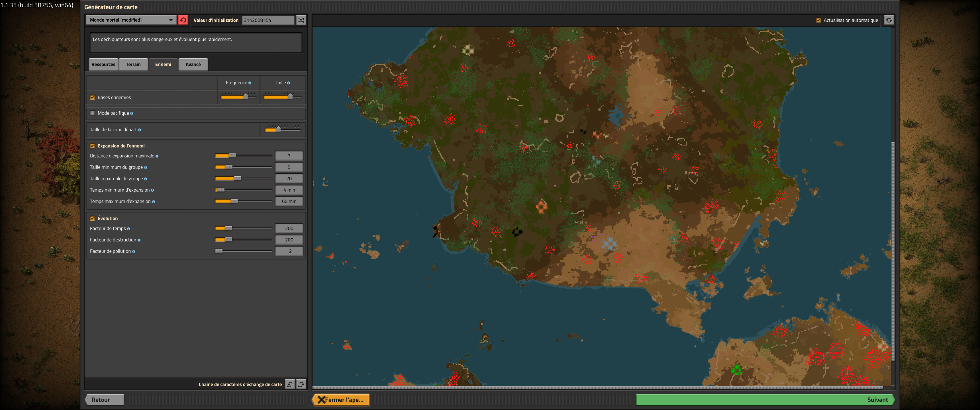Screen dimensions: 980x410
Task: Open the Monde mortel preset dropdown
Action: point(131,20)
